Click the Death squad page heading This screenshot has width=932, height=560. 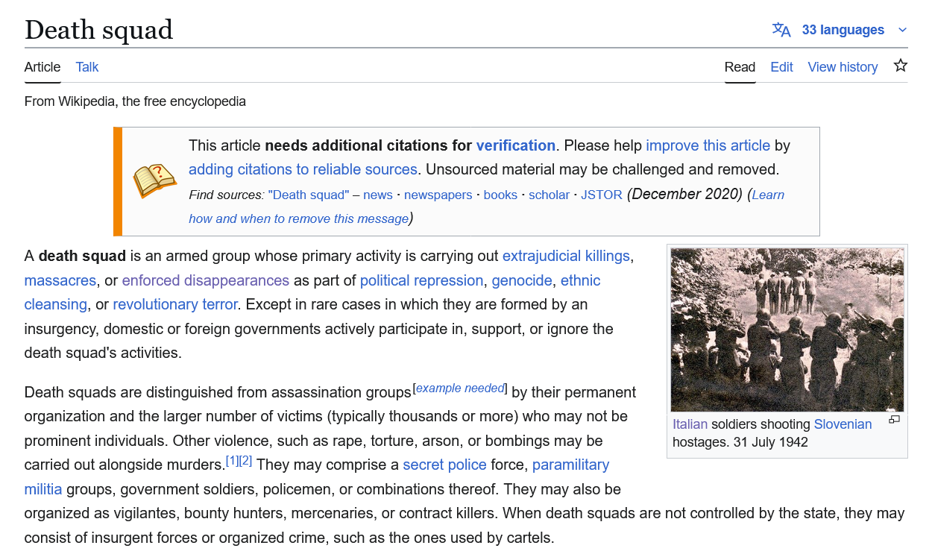pos(98,30)
